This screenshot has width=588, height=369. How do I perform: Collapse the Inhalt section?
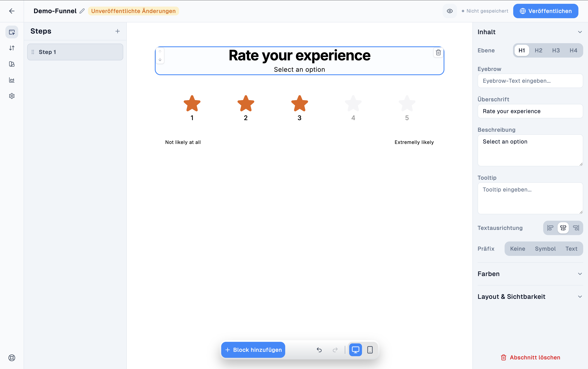click(x=580, y=32)
